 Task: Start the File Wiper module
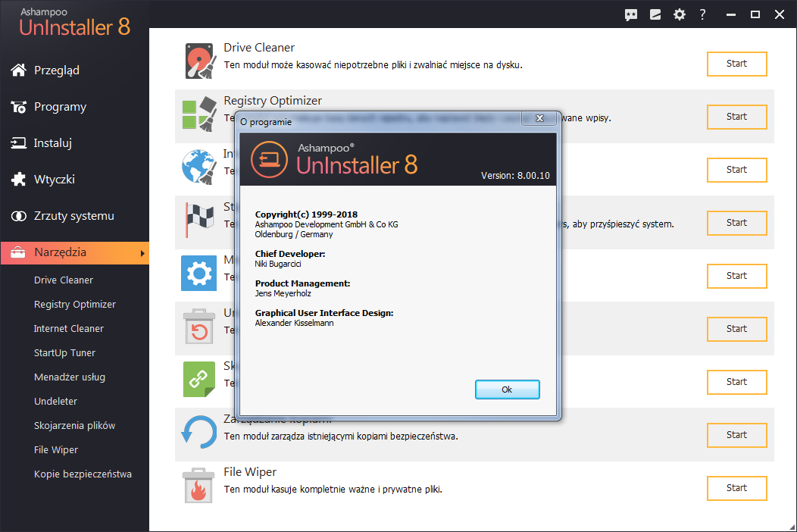[736, 488]
